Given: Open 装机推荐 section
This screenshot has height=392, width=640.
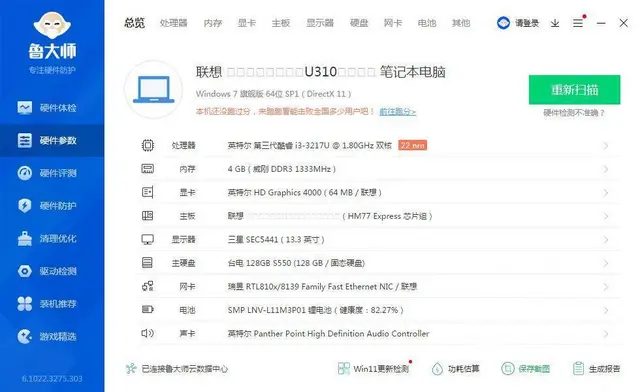Looking at the screenshot, I should click(x=52, y=304).
